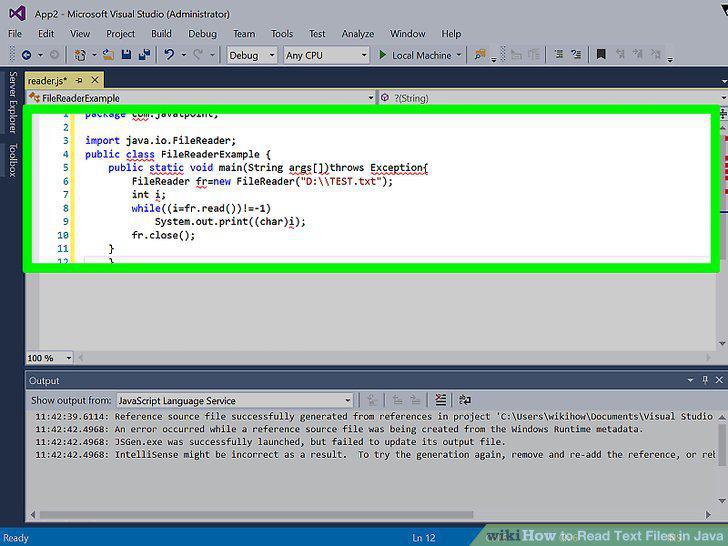Open the Toolbox side tab
728x546 pixels.
coord(13,160)
